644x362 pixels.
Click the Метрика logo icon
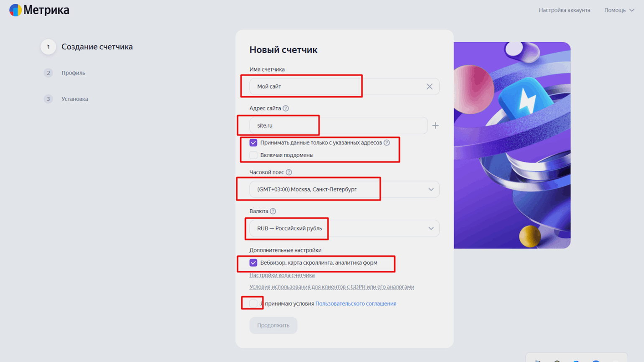point(15,10)
